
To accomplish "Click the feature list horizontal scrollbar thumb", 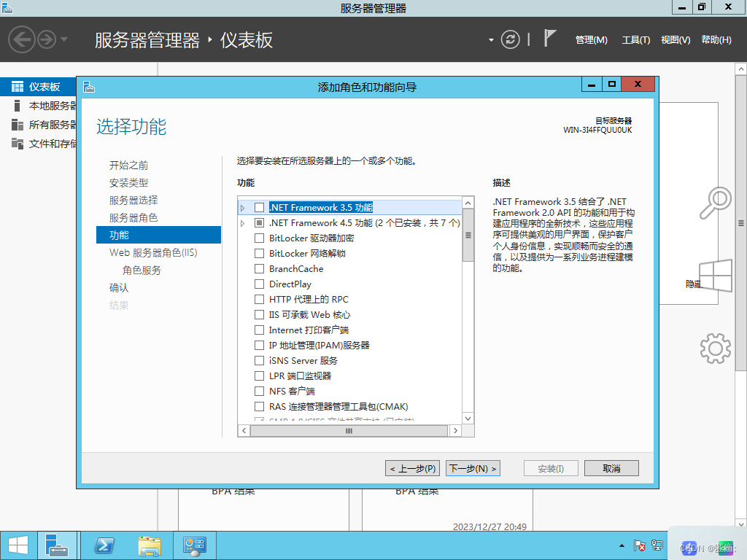I will (x=349, y=430).
